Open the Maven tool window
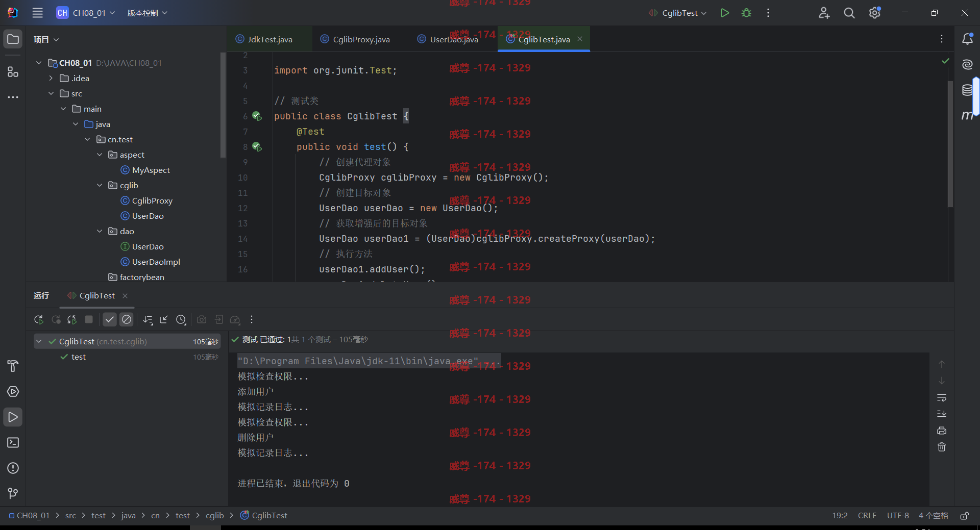Screen dimensions: 980x530 (x=967, y=116)
